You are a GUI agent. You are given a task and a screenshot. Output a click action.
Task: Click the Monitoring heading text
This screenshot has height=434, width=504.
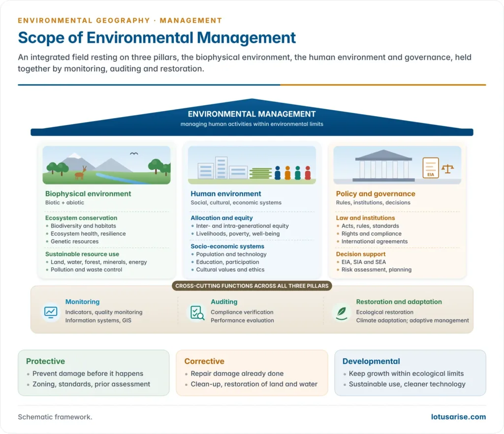coord(82,302)
